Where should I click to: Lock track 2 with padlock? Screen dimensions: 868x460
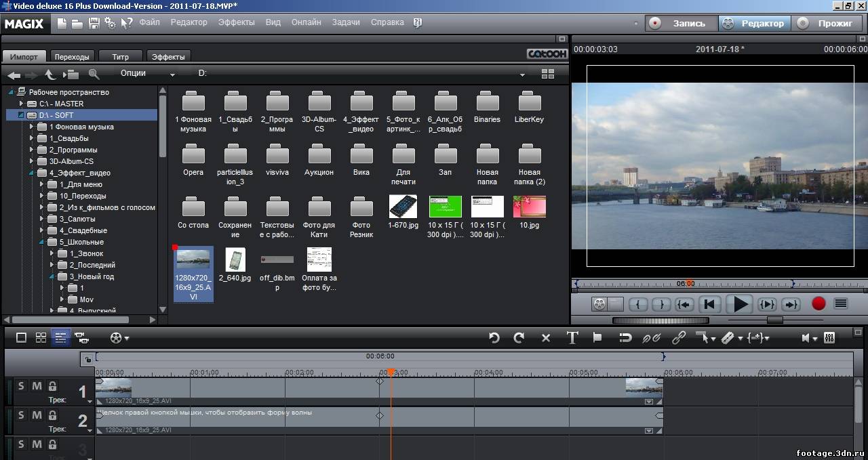coord(52,415)
